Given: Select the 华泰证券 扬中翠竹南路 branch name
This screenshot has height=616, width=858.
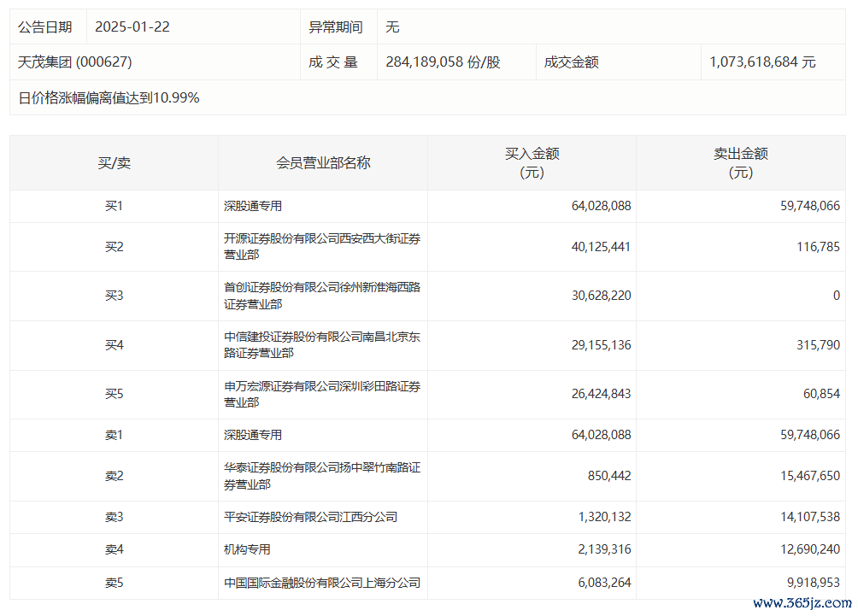Looking at the screenshot, I should (321, 476).
